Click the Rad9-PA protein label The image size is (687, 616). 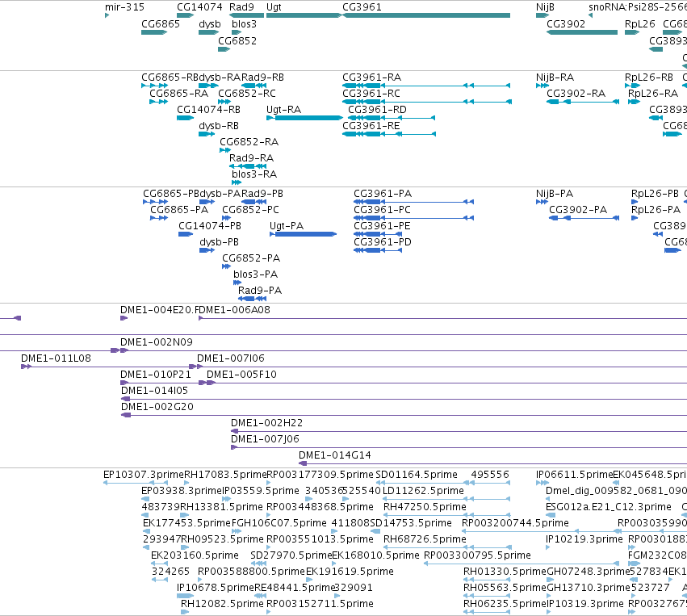point(260,290)
